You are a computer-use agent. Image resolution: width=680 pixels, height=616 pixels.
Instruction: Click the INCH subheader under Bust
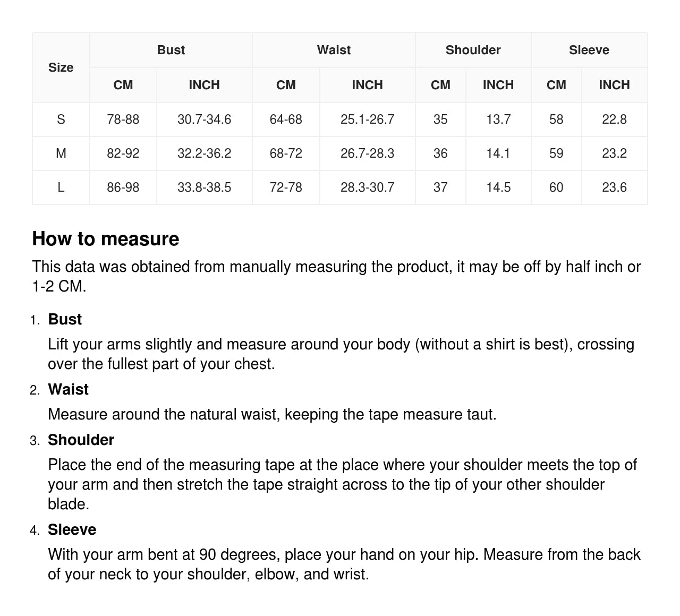pyautogui.click(x=204, y=85)
